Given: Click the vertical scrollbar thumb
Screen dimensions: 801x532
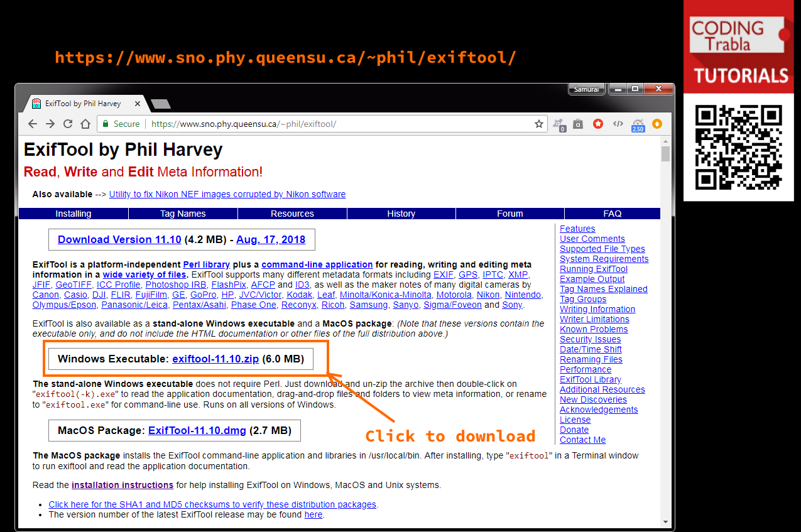Looking at the screenshot, I should coord(666,154).
